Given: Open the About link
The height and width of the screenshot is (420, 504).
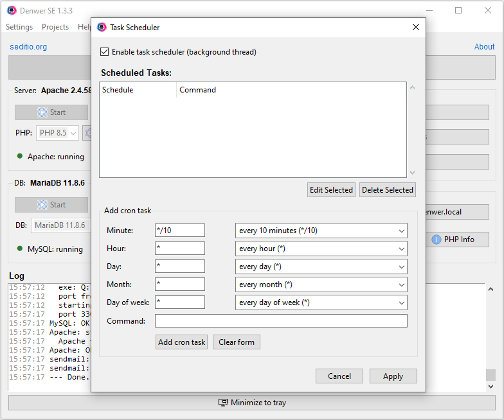Looking at the screenshot, I should point(485,46).
